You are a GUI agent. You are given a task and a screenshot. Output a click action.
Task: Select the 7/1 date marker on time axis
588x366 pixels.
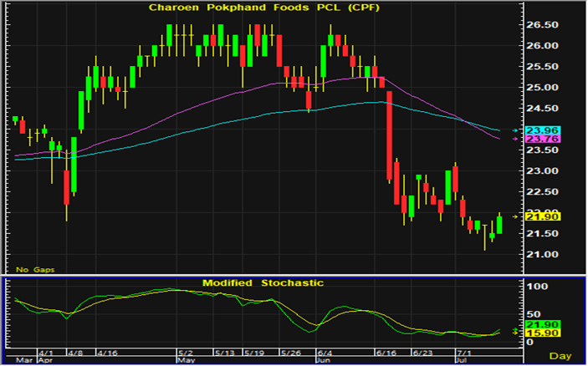point(464,353)
